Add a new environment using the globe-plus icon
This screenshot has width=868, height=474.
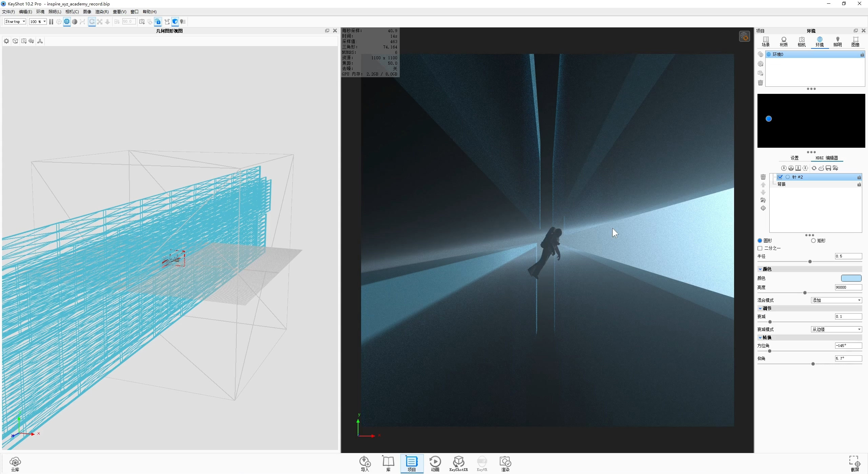760,64
